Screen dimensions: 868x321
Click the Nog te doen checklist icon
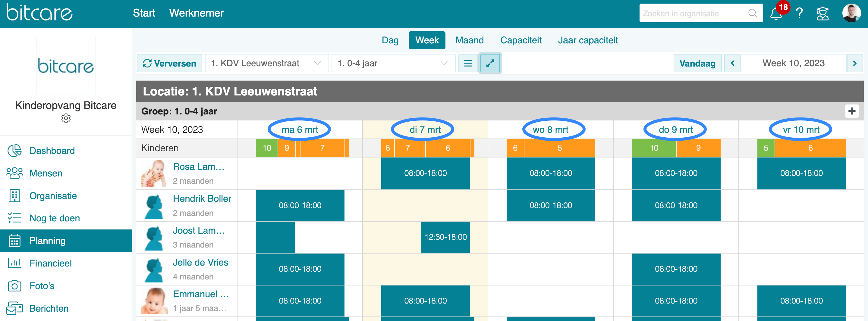click(x=14, y=218)
